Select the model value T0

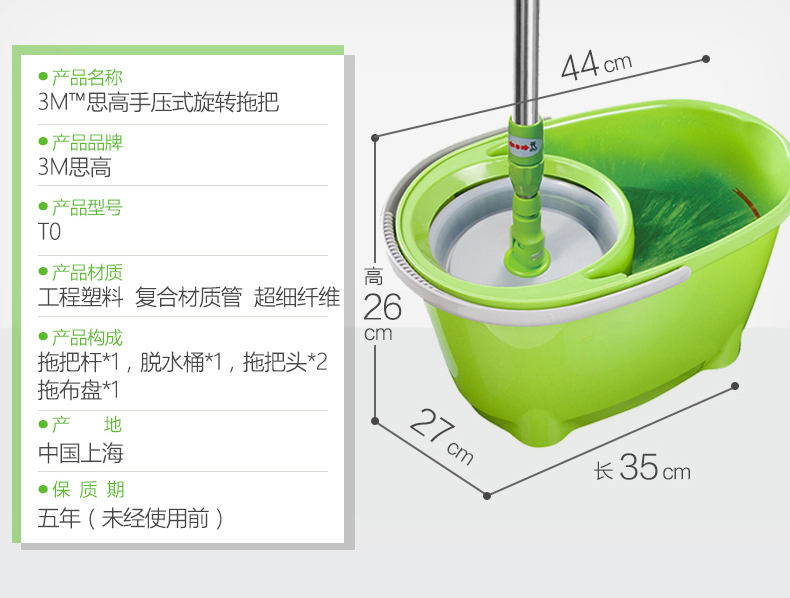pos(49,232)
